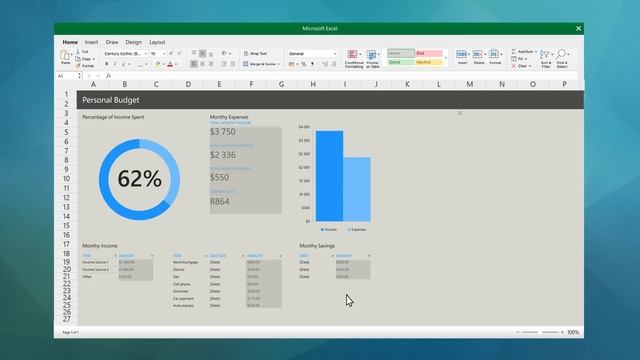Switch to the Insert tab

pyautogui.click(x=91, y=42)
